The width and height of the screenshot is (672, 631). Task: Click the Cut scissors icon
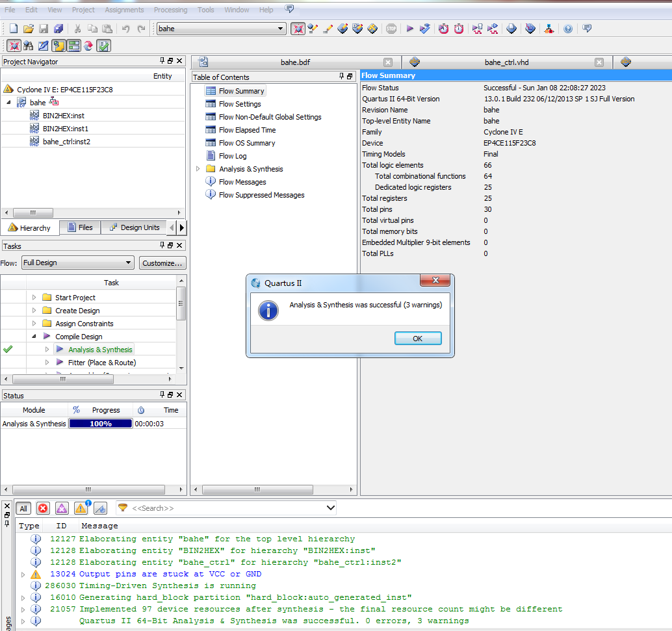point(77,29)
